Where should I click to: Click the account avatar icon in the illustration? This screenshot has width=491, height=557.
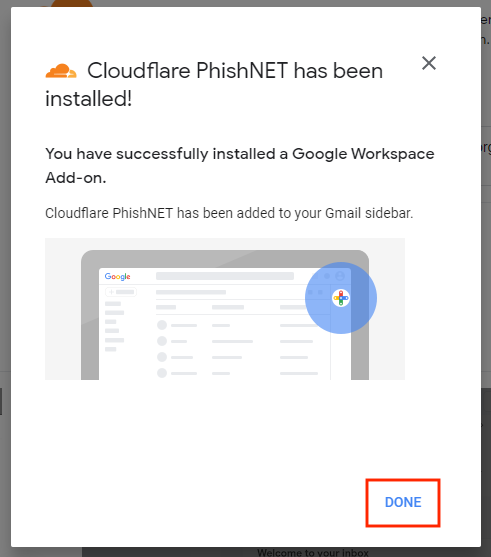[x=340, y=276]
